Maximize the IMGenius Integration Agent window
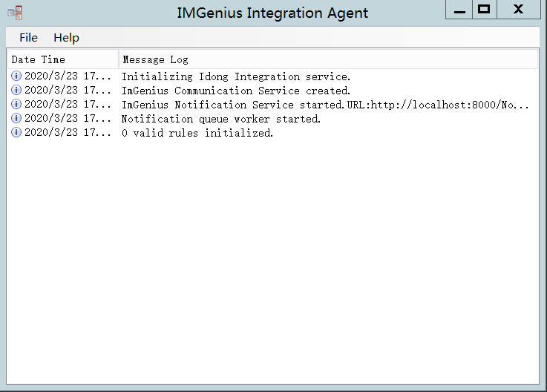Screen dimensions: 547x392 pyautogui.click(x=485, y=10)
